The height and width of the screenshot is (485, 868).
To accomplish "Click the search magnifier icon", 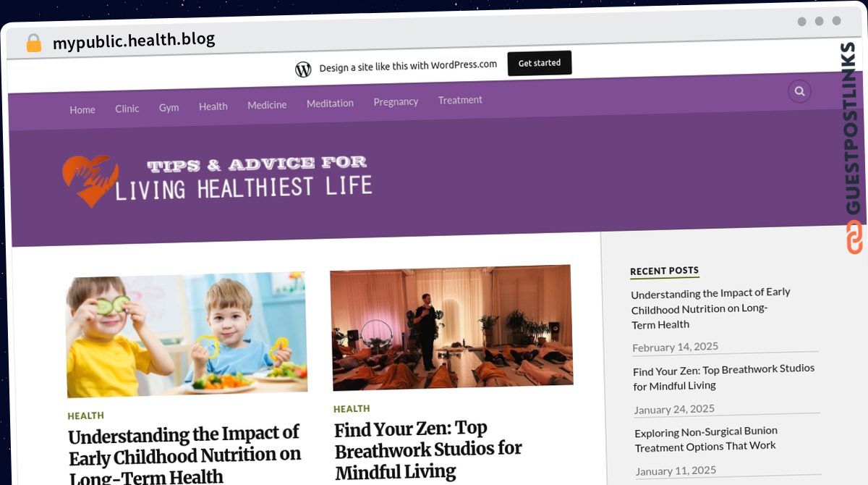I will coord(799,91).
